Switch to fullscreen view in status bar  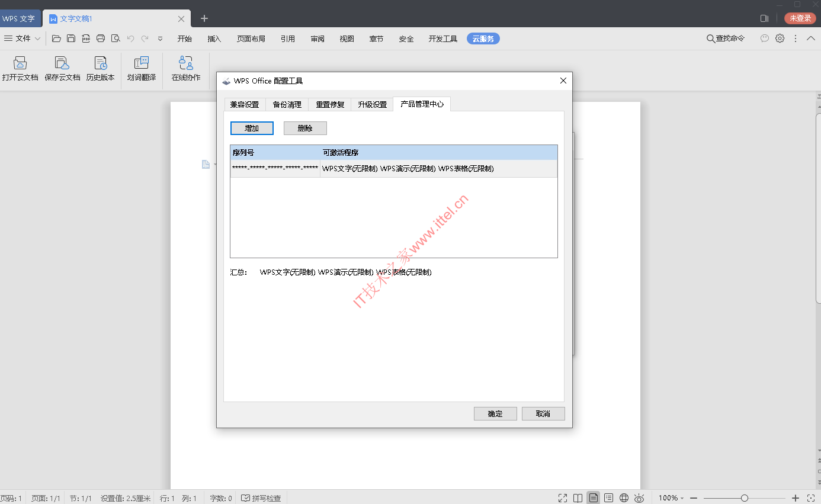click(x=563, y=498)
